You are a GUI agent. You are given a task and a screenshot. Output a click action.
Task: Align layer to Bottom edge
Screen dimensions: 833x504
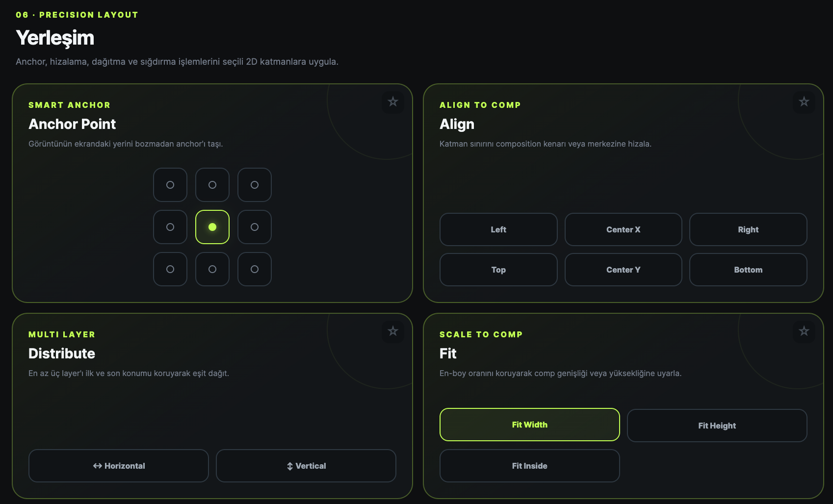pyautogui.click(x=748, y=270)
